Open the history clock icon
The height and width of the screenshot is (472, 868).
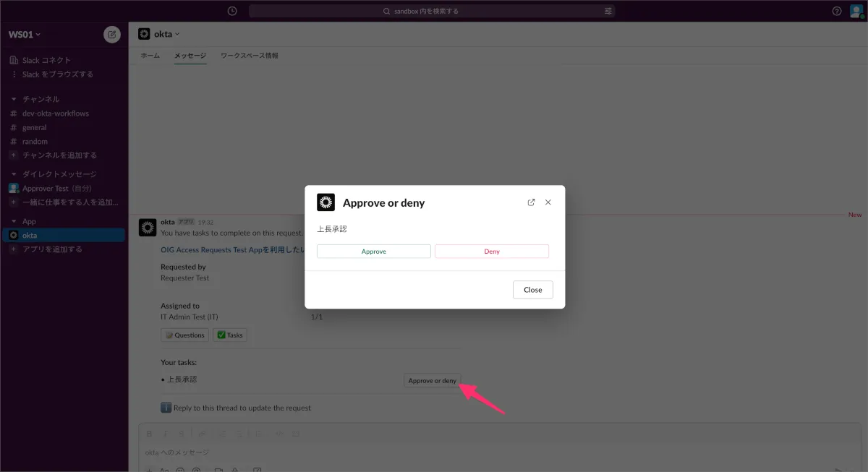(232, 11)
